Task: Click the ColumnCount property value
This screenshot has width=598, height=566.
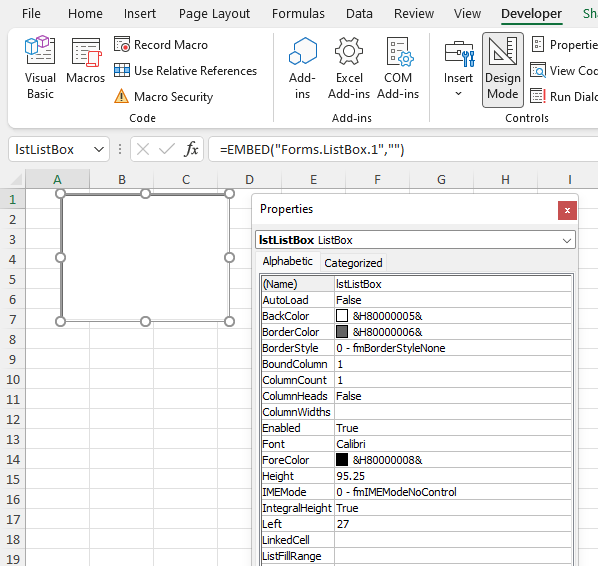Action: click(453, 380)
